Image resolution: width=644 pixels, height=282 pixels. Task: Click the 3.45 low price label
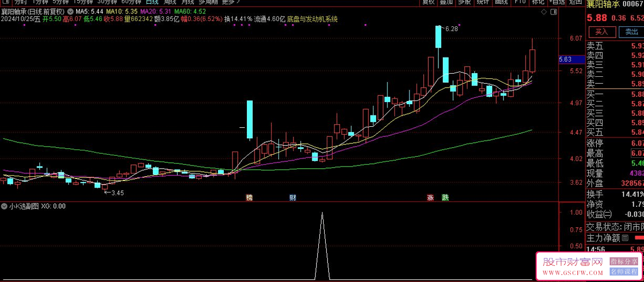(117, 193)
